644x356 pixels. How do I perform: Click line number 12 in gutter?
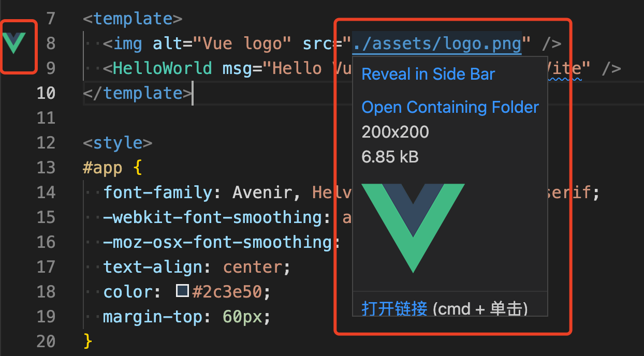click(x=46, y=143)
